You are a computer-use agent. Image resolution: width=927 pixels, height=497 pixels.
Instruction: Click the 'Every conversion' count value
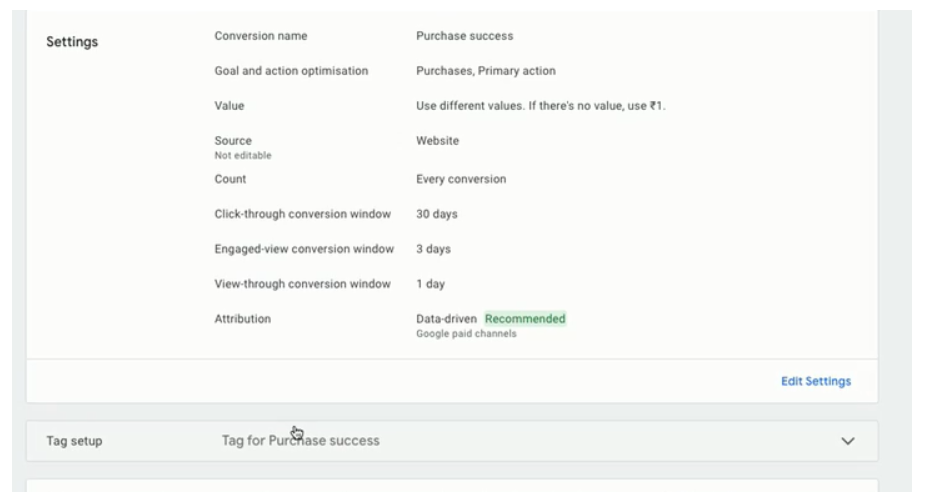461,179
